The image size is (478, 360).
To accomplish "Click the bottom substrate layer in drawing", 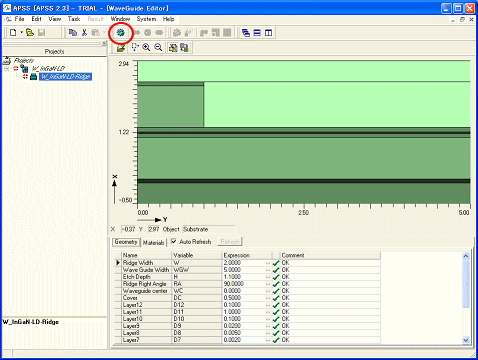I will 304,193.
